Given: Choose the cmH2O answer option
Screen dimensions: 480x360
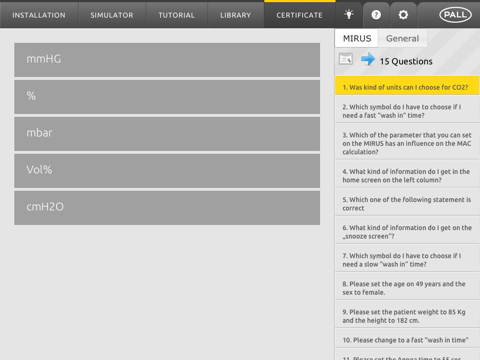Looking at the screenshot, I should pyautogui.click(x=167, y=208).
